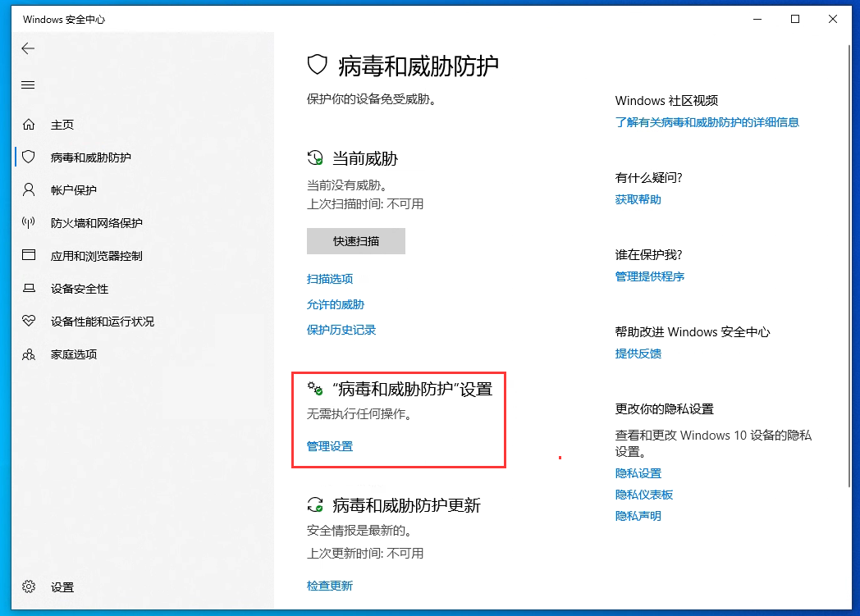Click the laptop icon for 设备安全性

(x=29, y=288)
